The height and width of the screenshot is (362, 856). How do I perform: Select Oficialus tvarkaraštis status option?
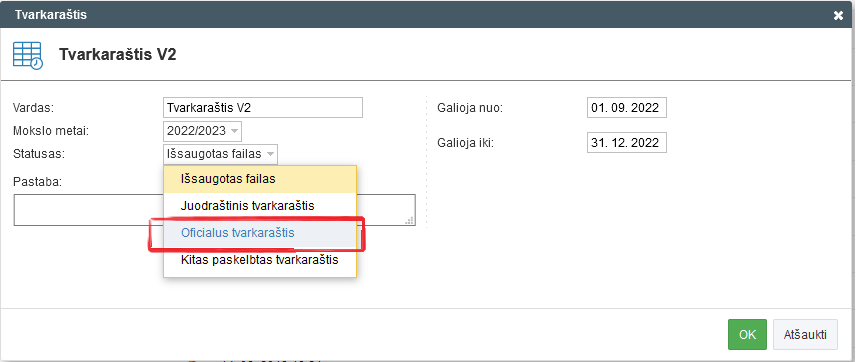pos(260,233)
